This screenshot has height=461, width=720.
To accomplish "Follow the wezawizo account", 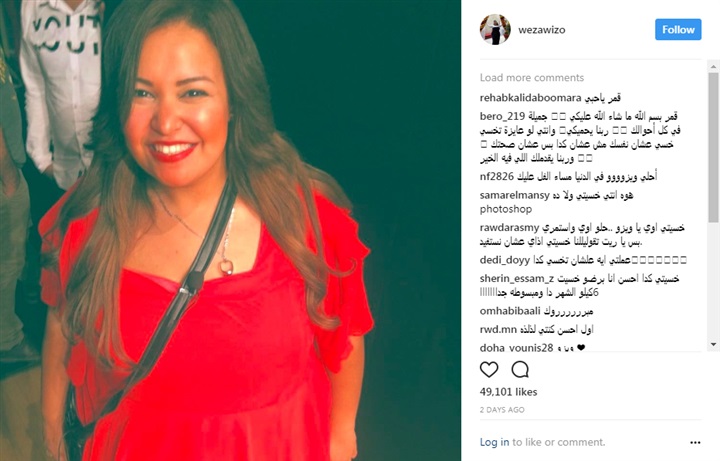I will click(678, 29).
